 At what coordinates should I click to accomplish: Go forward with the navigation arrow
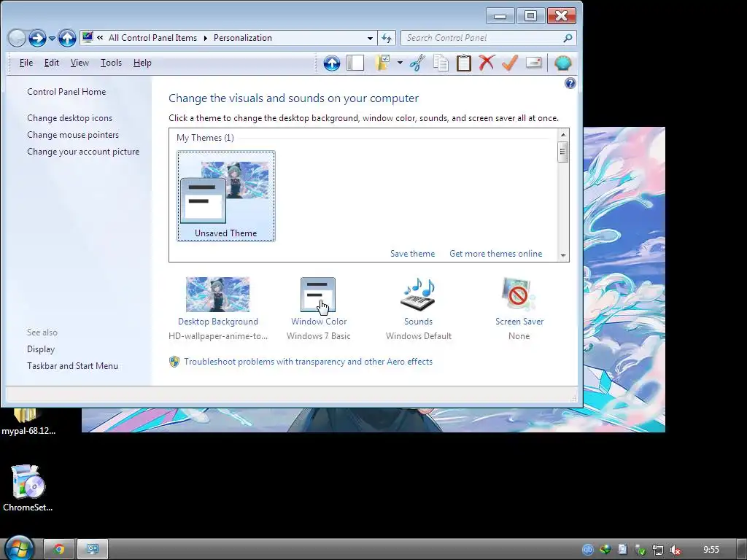(x=37, y=38)
